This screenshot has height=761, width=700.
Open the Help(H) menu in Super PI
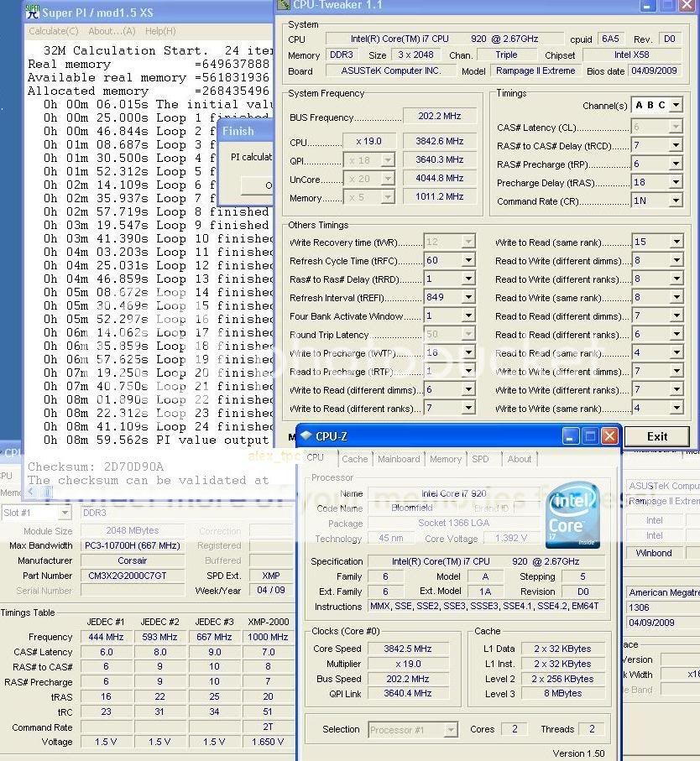click(160, 31)
